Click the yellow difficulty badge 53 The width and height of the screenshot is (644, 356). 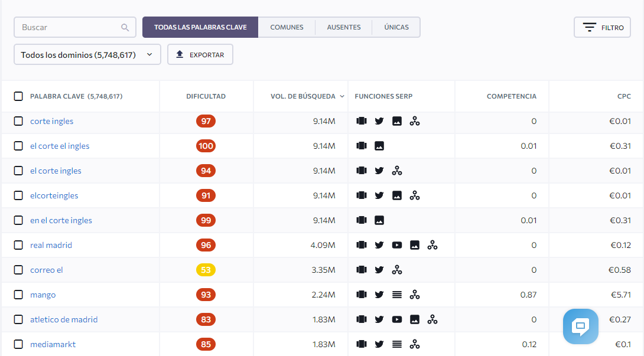(x=206, y=270)
